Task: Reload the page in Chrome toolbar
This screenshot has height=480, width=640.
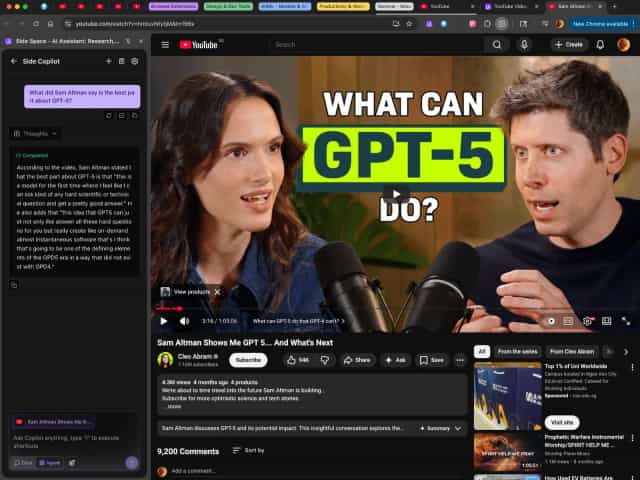Action: pyautogui.click(x=36, y=24)
